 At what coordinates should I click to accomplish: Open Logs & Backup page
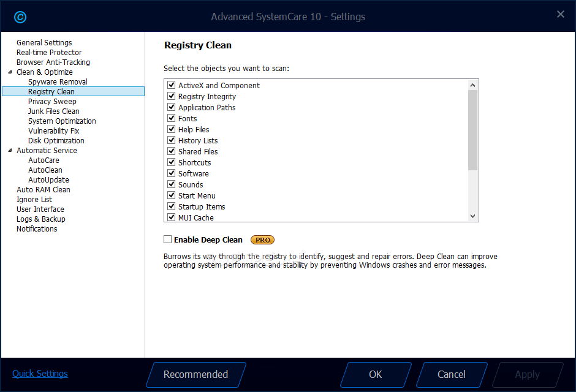tap(41, 219)
